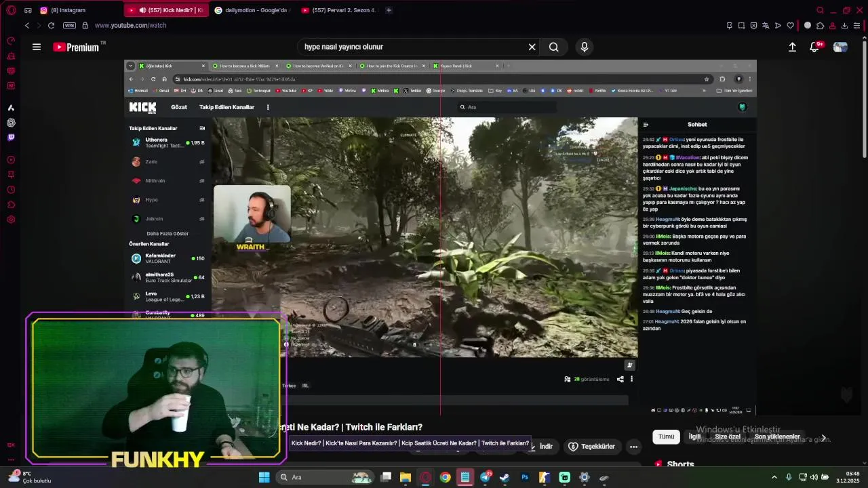Clear the YouTube search box text

point(532,47)
